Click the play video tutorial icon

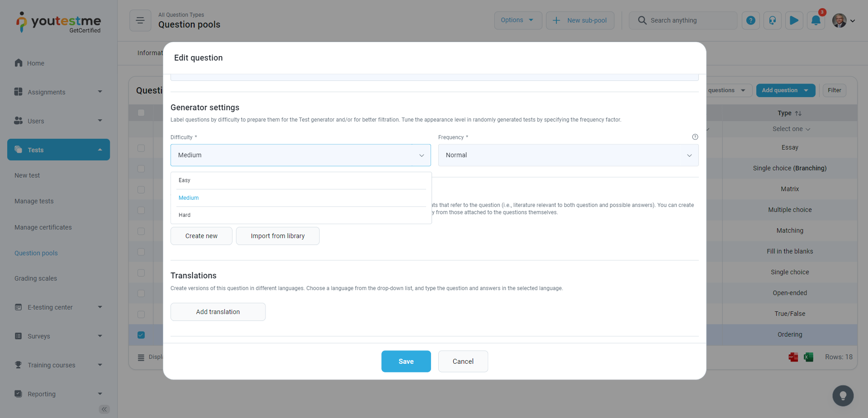[x=794, y=20]
